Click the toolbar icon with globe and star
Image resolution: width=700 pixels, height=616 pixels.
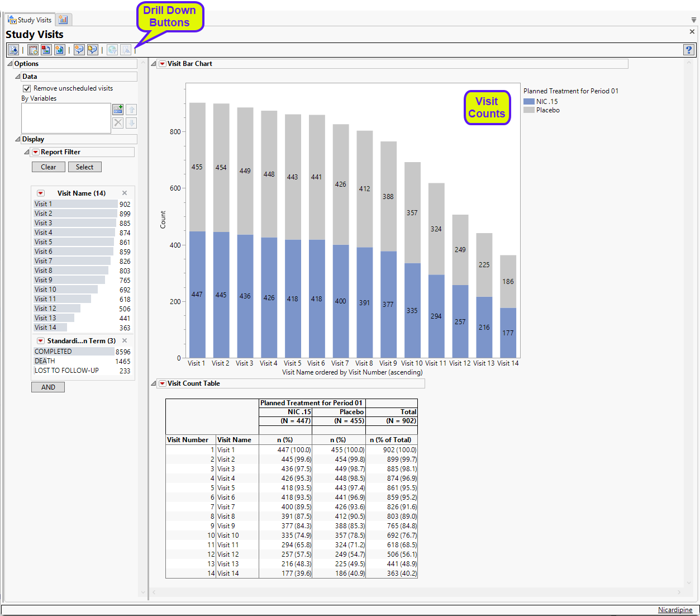[x=60, y=50]
